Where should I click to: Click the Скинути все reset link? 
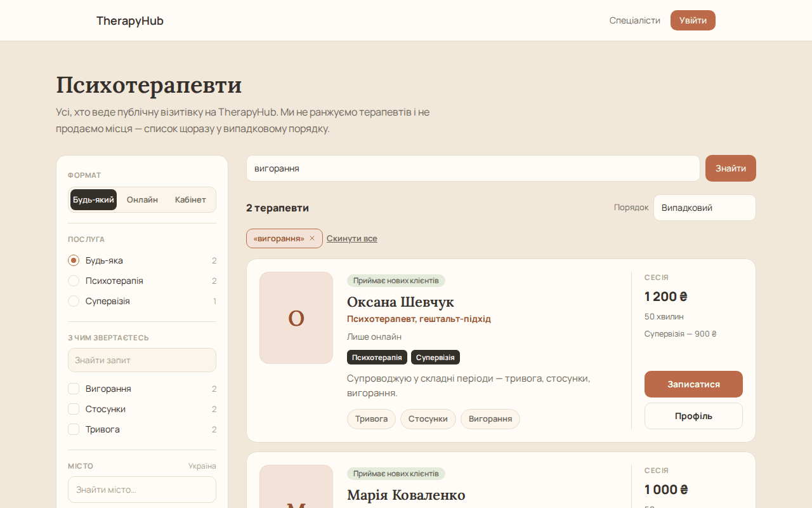coord(352,238)
